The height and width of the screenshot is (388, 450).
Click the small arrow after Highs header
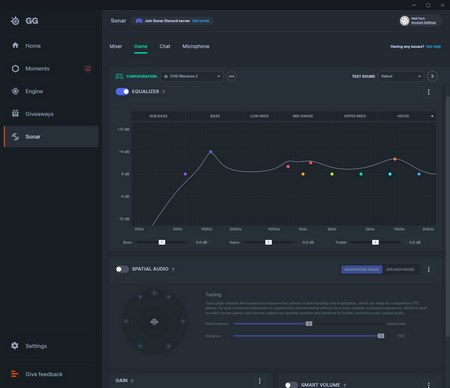(x=432, y=116)
